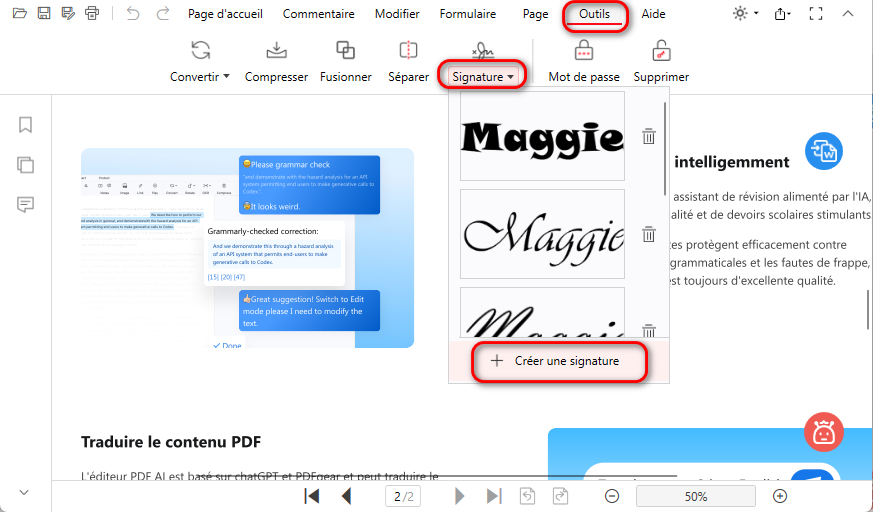Click the signature list scrollbar
873x512 pixels.
pyautogui.click(x=665, y=149)
